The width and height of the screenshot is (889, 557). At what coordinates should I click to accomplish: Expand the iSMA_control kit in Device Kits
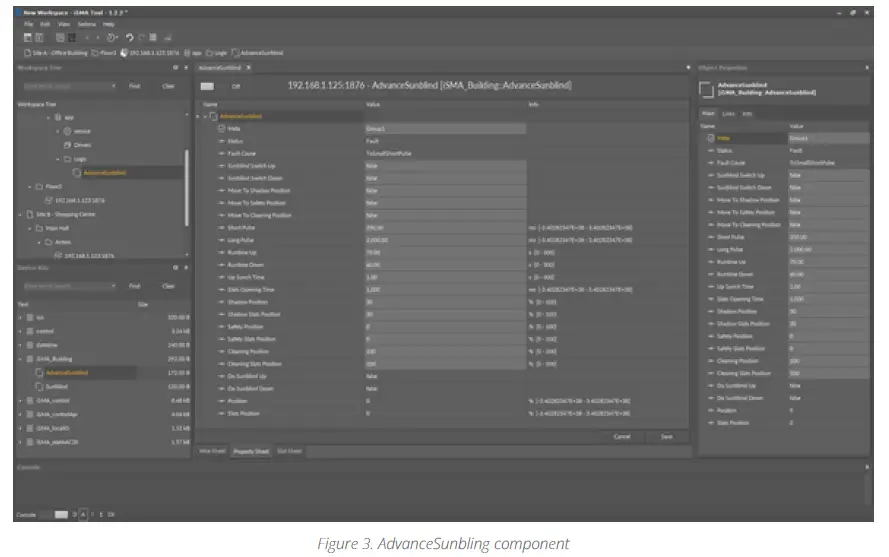[21, 400]
